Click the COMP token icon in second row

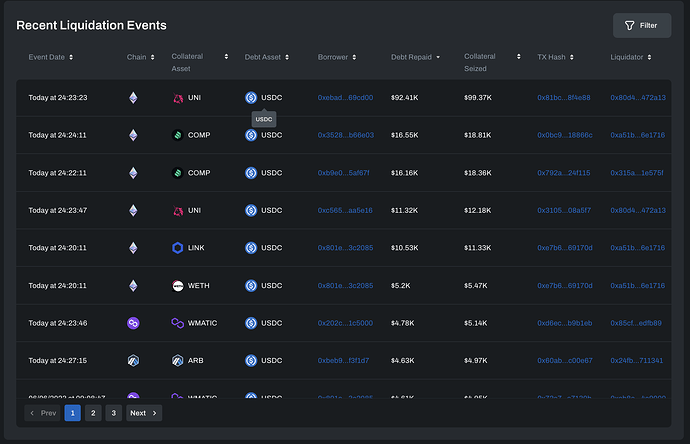coord(178,135)
